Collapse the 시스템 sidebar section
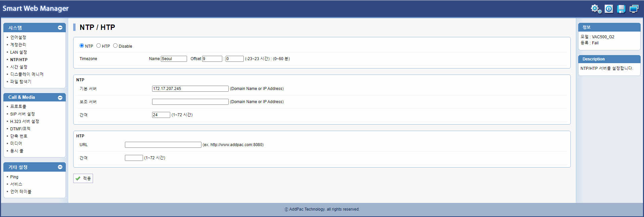Viewport: 644px width, 217px height. pos(60,28)
